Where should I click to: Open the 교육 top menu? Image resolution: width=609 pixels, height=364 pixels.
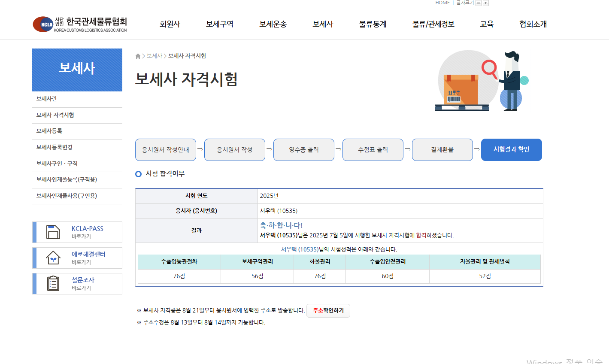pyautogui.click(x=487, y=24)
